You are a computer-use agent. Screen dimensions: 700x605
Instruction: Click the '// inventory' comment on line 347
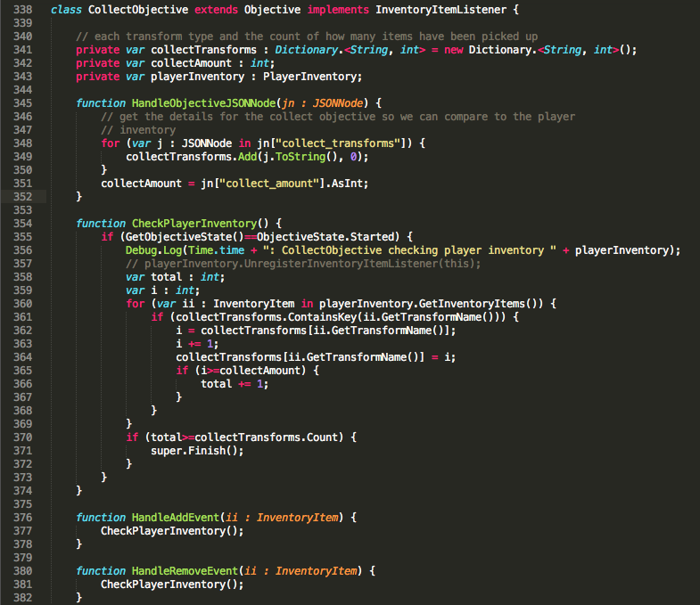(138, 130)
